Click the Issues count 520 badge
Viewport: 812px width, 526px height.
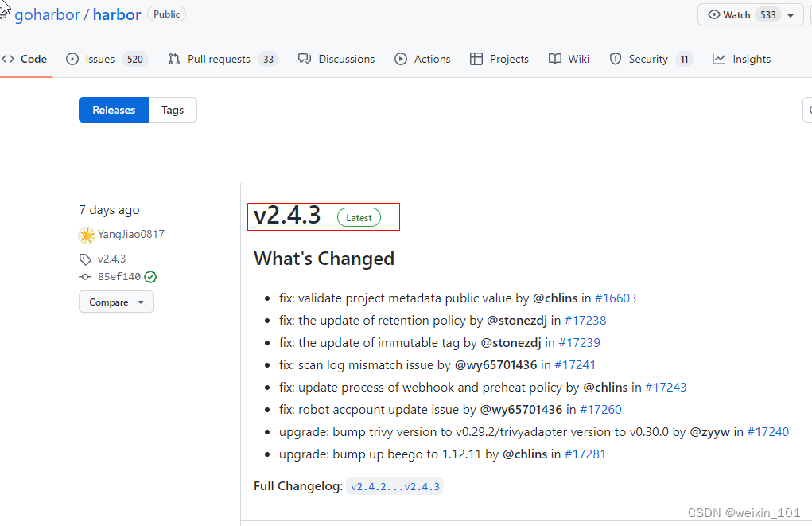coord(135,59)
